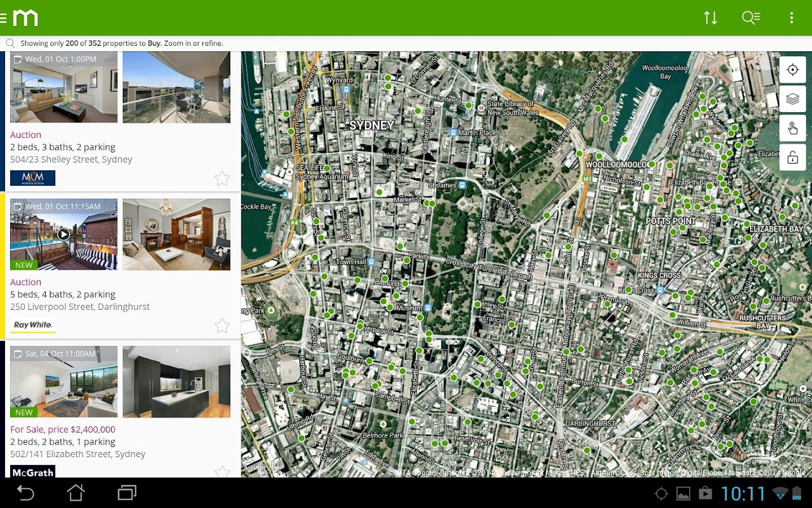This screenshot has width=812, height=508.
Task: Favorite the Shelley Street listing with its star
Action: coord(222,178)
